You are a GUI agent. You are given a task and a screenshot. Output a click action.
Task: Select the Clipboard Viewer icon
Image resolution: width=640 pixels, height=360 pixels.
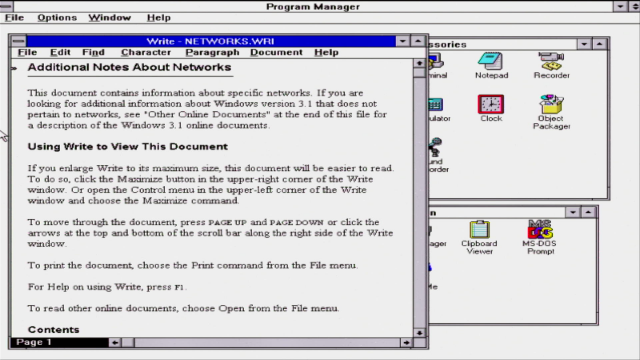click(x=479, y=238)
